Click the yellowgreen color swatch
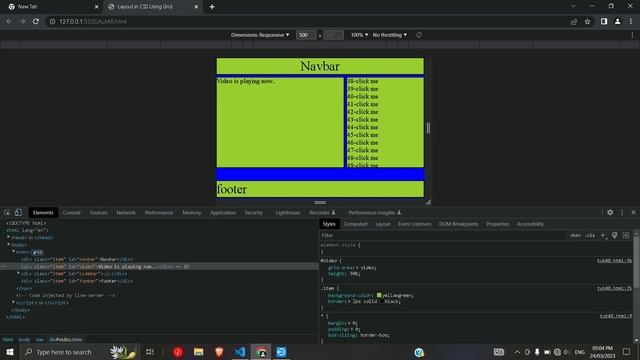This screenshot has width=640, height=360. 379,295
